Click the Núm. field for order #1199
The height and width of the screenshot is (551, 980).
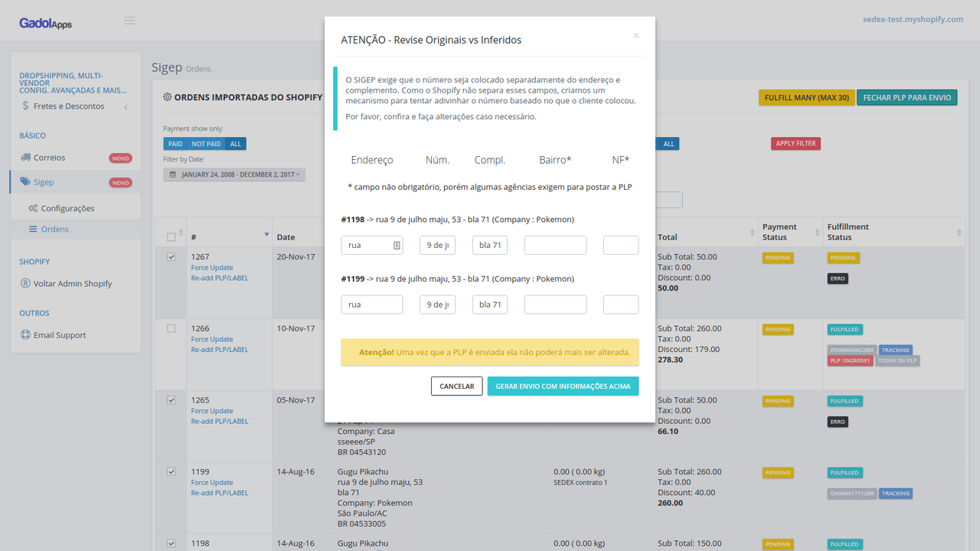point(438,305)
